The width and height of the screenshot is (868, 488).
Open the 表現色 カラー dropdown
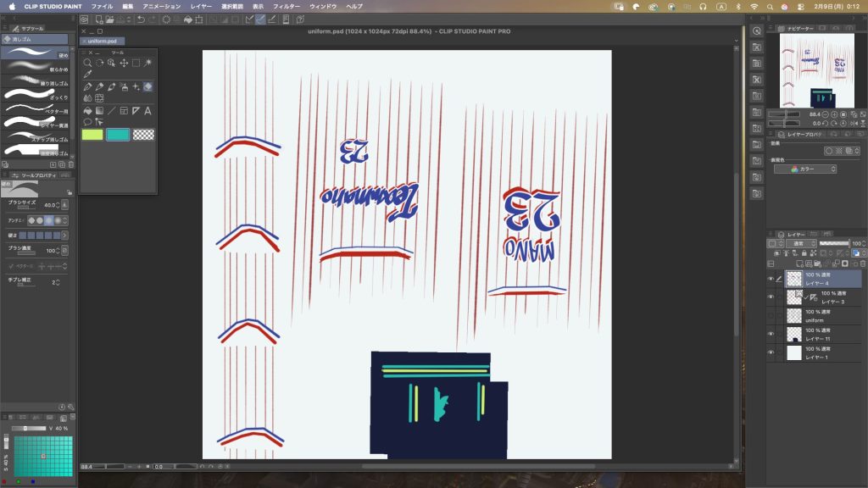click(805, 169)
